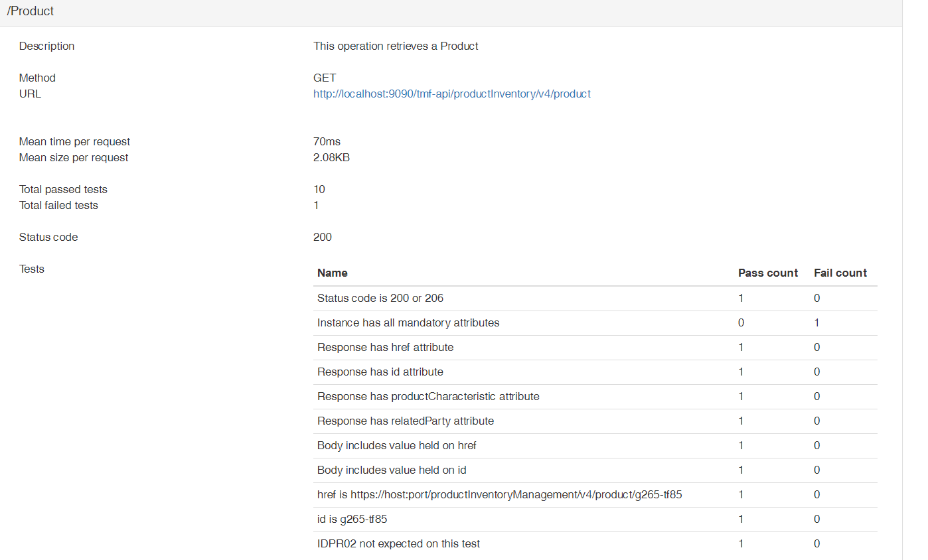This screenshot has height=560, width=928.
Task: Click the 'Body includes value held on href' row
Action: click(396, 445)
